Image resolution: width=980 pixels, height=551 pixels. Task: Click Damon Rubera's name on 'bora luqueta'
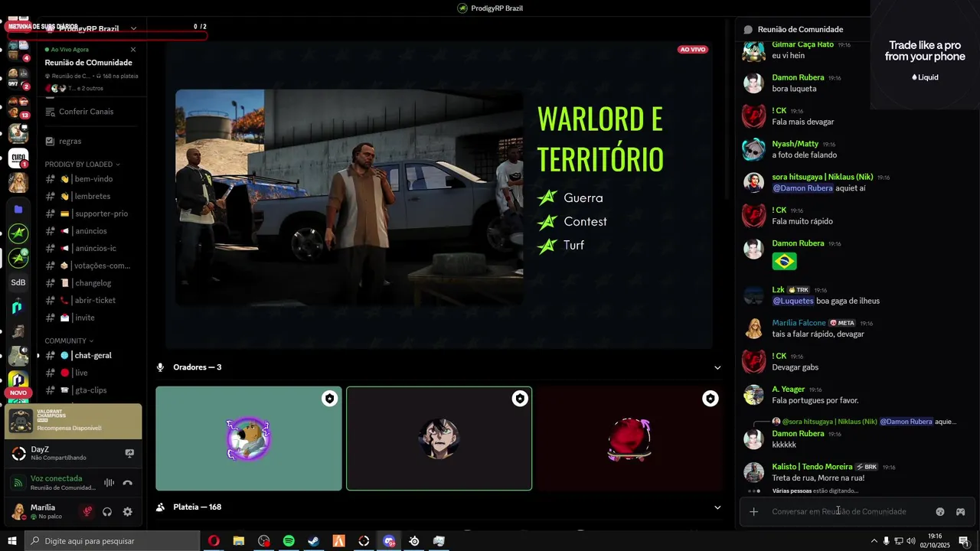click(x=798, y=77)
